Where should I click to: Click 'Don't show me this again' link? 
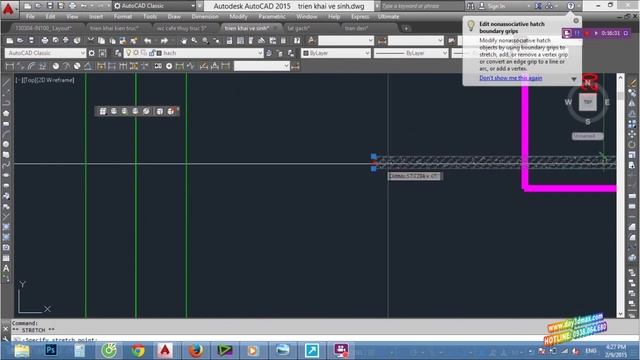coord(511,78)
